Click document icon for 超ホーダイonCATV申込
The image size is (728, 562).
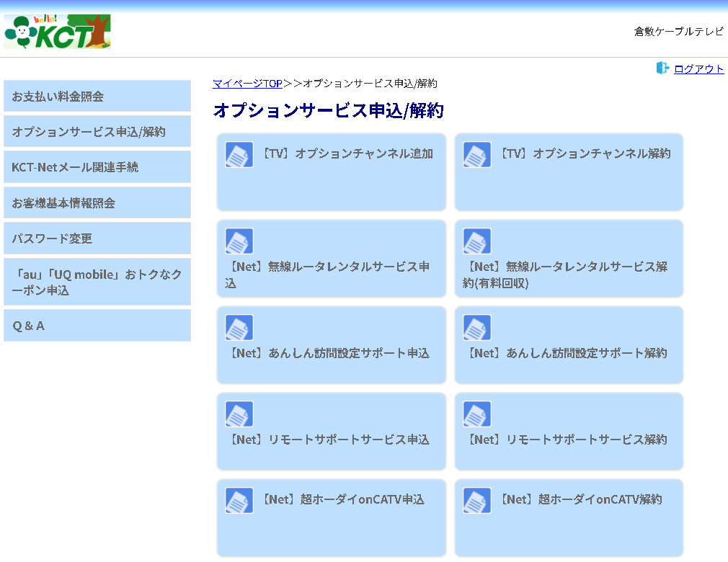click(239, 501)
